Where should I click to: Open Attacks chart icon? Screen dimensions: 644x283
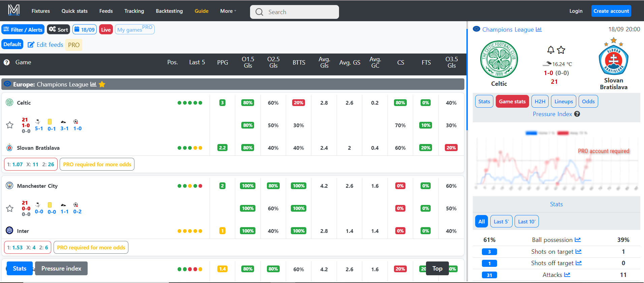(567, 275)
